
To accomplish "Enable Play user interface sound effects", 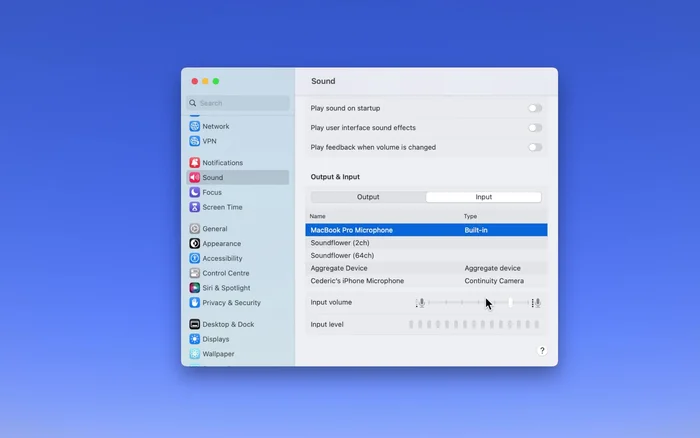I will coord(535,128).
